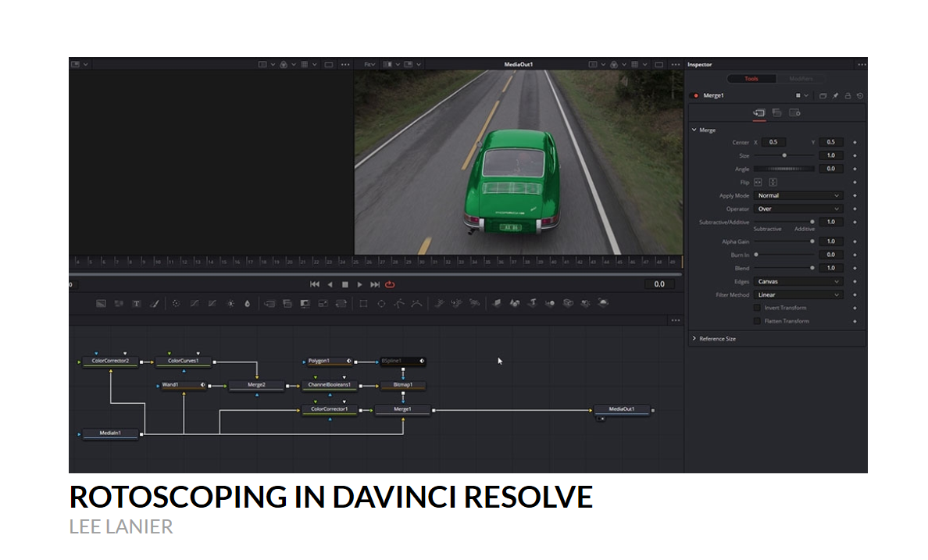Open the Settings icon tab in Inspector

coord(795,113)
